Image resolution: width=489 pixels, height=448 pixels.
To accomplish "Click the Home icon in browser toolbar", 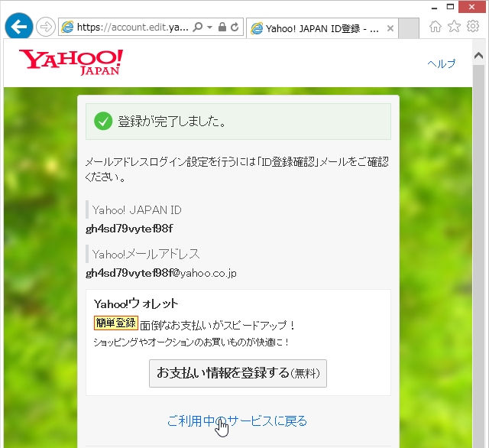I will (x=436, y=27).
